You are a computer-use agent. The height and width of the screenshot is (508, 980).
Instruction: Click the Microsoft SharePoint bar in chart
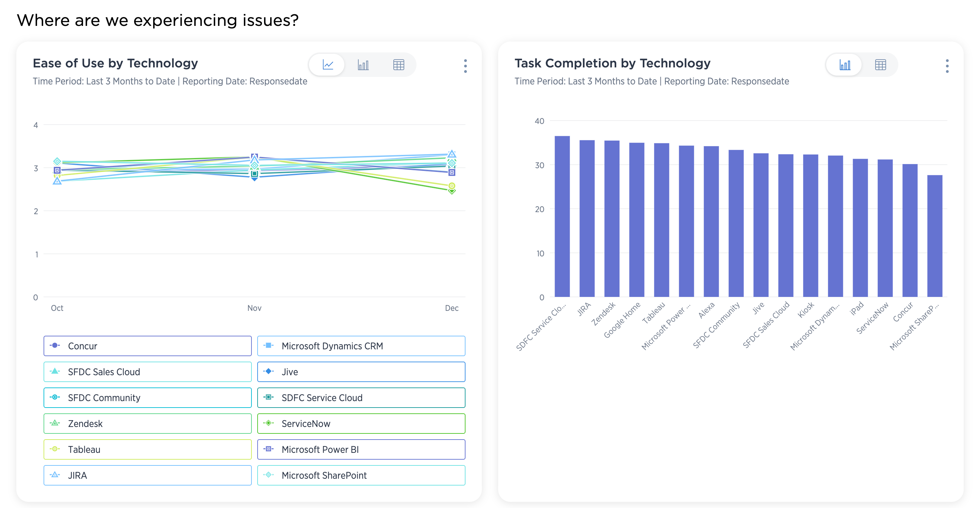[934, 236]
